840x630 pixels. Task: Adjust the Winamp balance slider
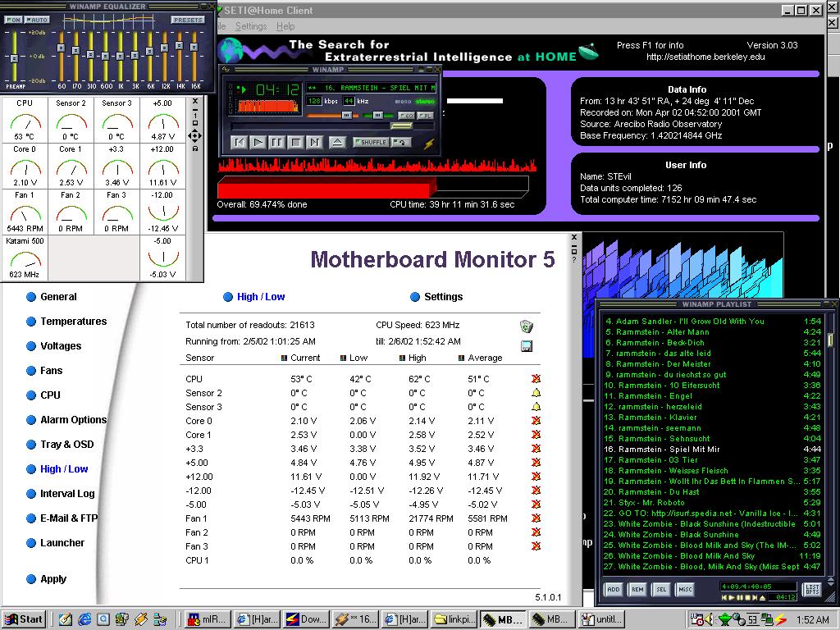[x=377, y=115]
